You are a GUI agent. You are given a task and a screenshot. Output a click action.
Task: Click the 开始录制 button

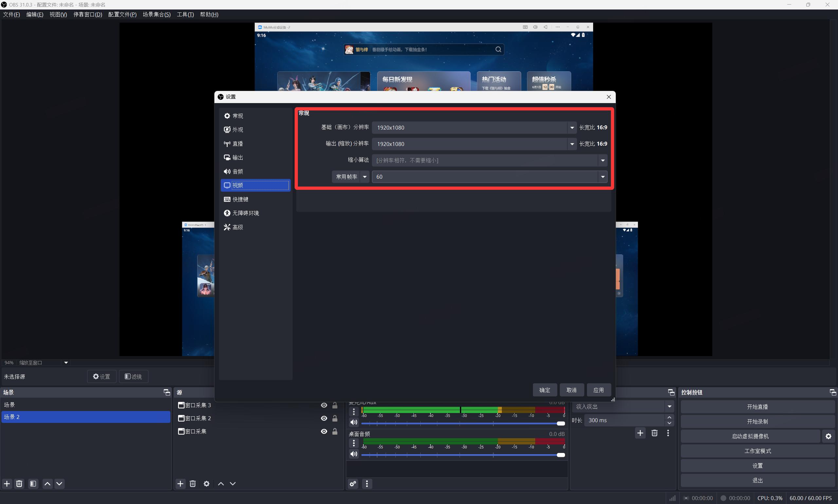(757, 422)
